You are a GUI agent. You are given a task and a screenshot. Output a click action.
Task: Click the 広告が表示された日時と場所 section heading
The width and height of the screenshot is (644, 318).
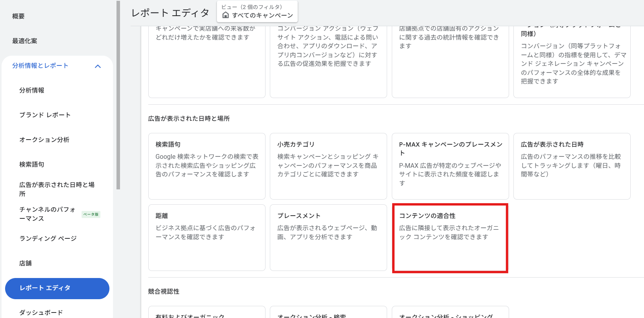[189, 118]
